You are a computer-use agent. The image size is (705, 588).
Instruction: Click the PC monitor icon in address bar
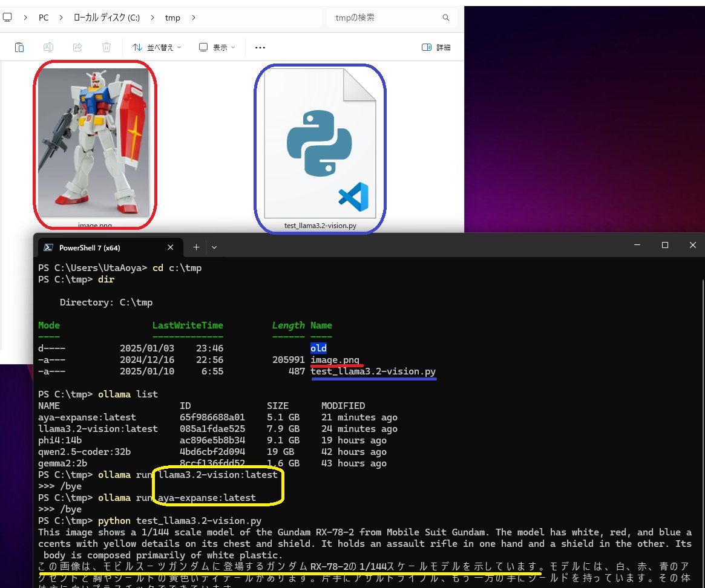pos(7,18)
